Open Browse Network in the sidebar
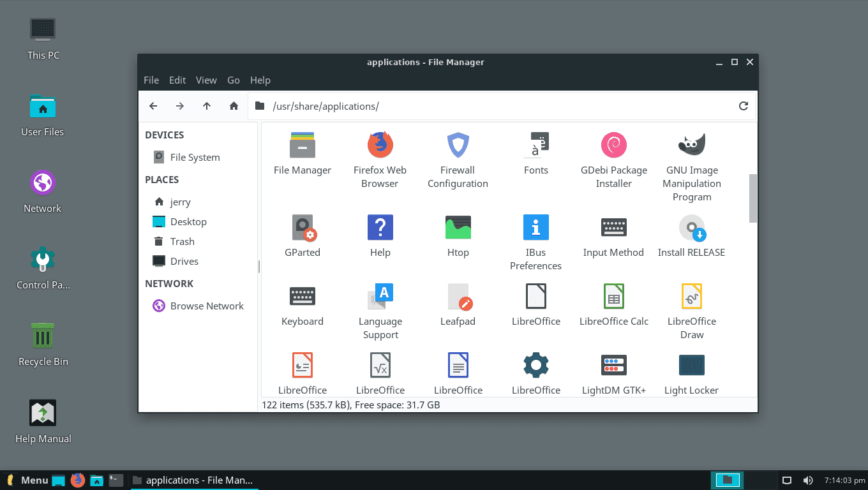 click(x=207, y=306)
